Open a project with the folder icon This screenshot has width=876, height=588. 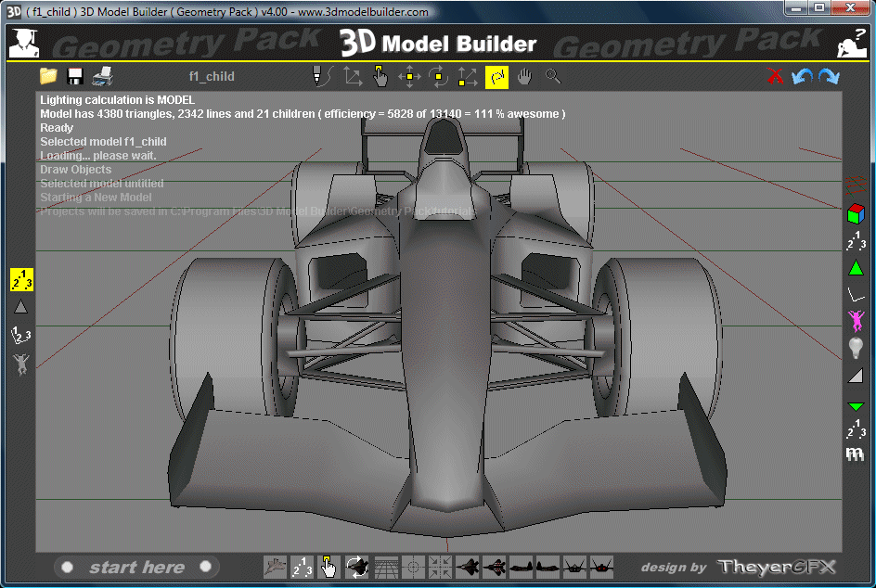[x=47, y=77]
